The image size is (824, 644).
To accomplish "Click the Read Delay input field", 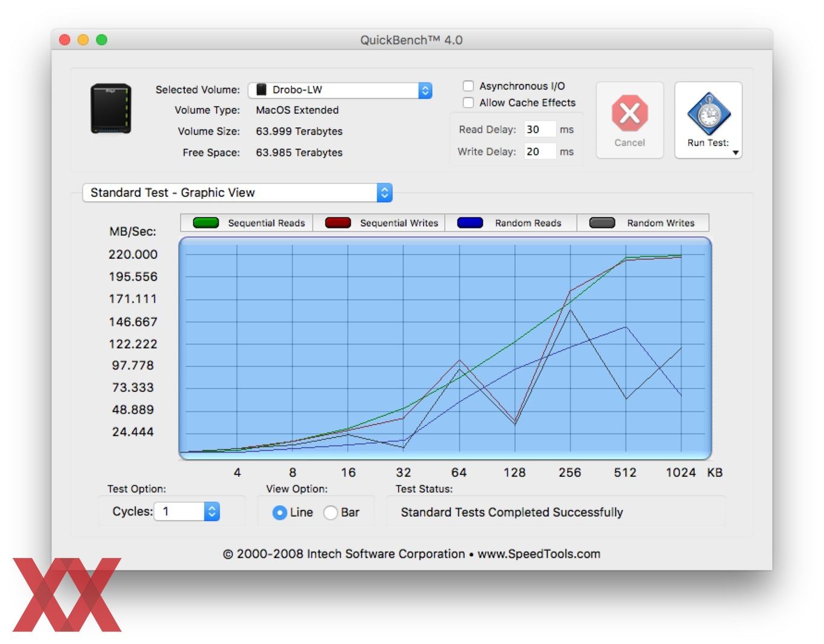I will [539, 129].
